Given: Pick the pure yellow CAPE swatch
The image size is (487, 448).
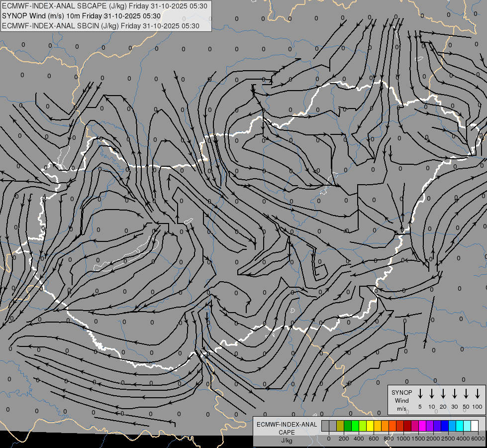Looking at the screenshot, I should pos(370,426).
